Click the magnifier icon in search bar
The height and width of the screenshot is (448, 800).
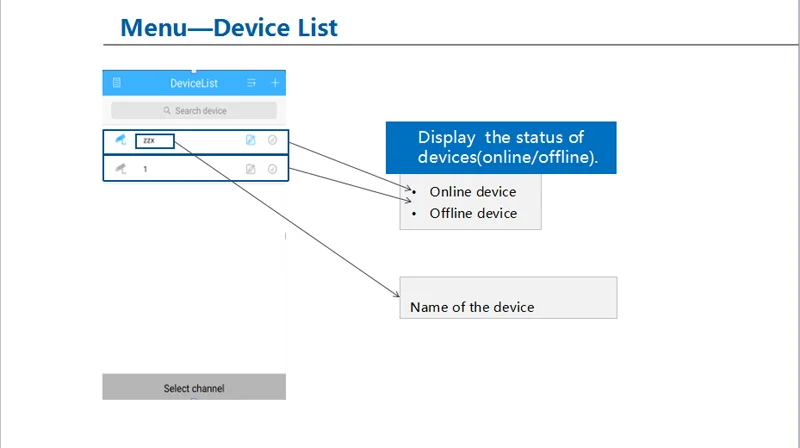pyautogui.click(x=167, y=110)
